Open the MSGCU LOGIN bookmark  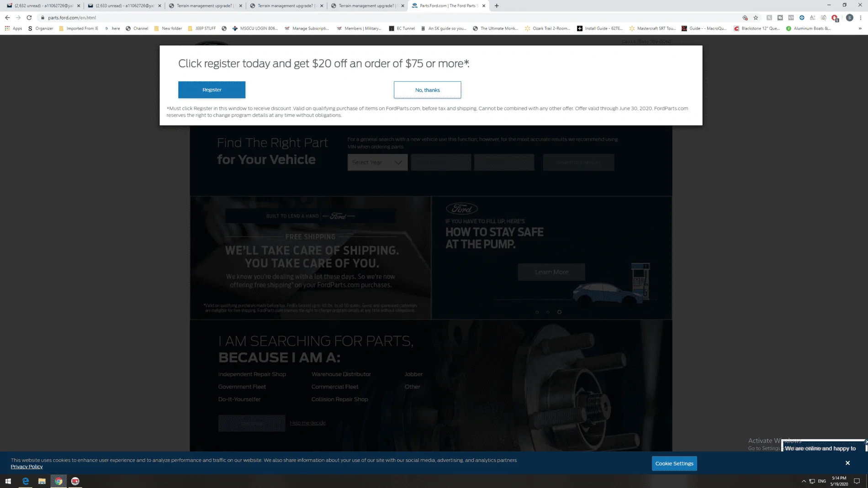[x=255, y=28]
